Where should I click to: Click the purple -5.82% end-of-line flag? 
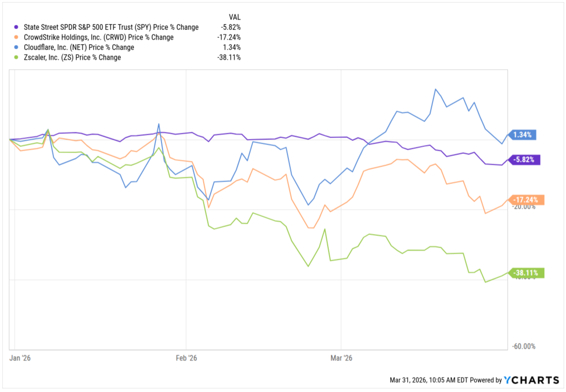pyautogui.click(x=525, y=160)
